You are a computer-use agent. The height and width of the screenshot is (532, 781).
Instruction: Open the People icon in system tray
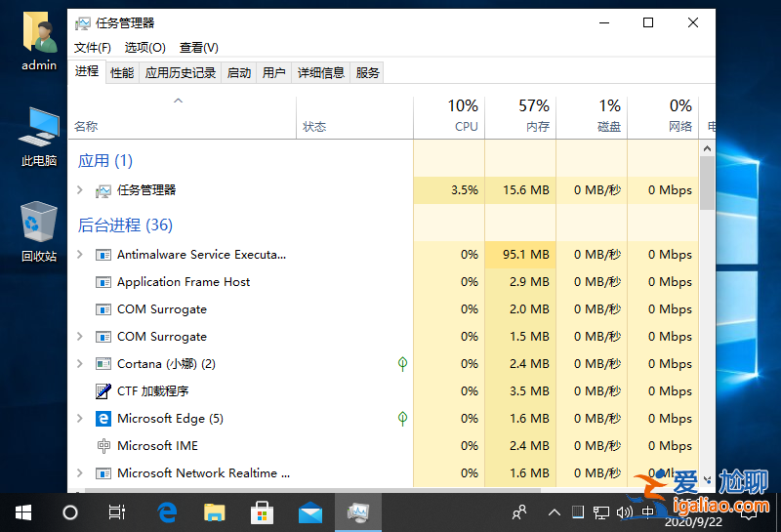pyautogui.click(x=519, y=512)
